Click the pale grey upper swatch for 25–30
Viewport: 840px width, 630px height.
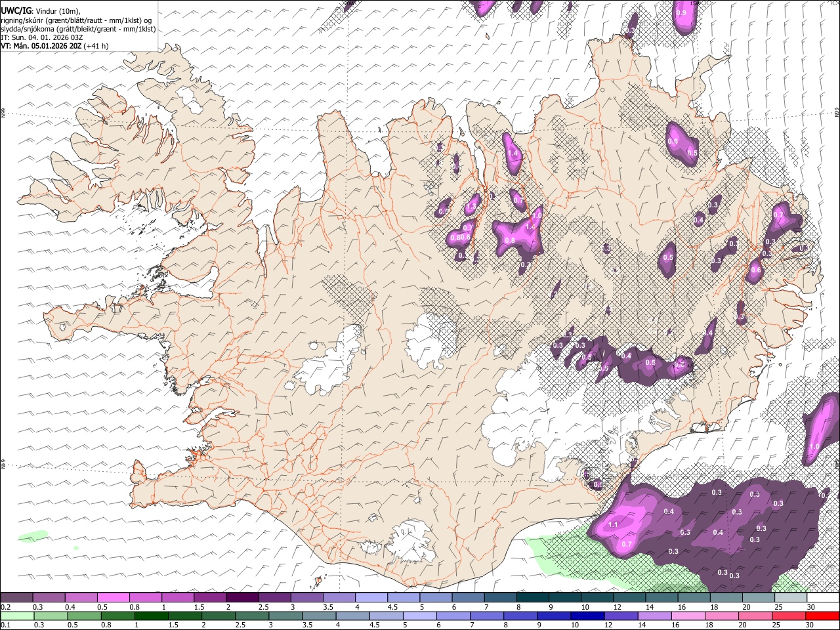(790, 597)
